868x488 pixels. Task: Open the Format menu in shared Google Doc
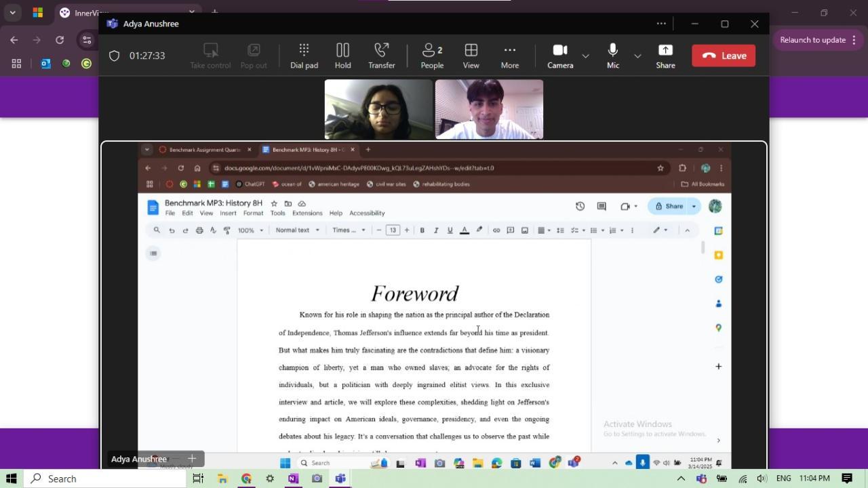pos(253,213)
